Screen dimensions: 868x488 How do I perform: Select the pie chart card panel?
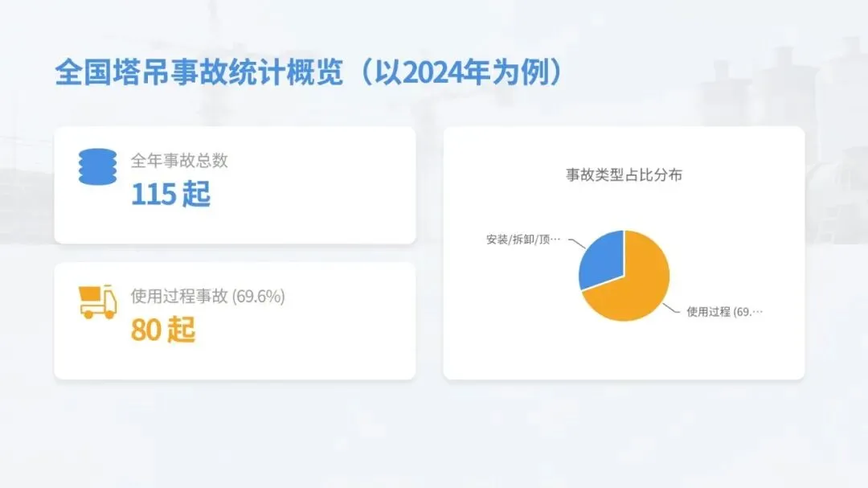(x=624, y=252)
